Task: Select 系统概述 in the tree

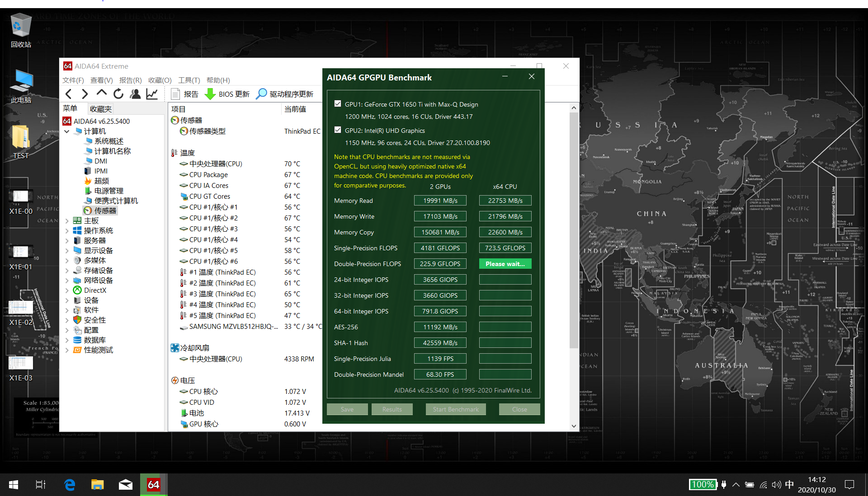Action: coord(104,141)
